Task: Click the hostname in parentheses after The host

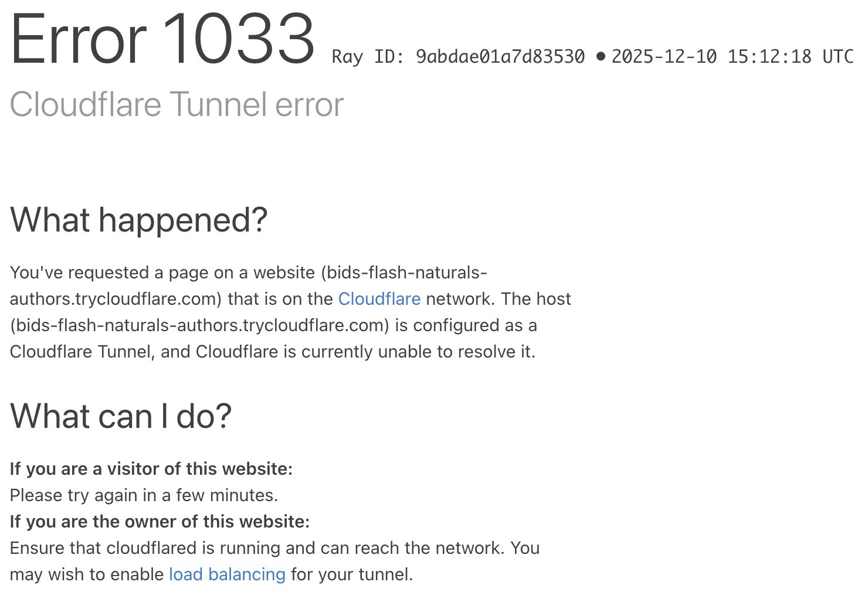Action: pos(199,325)
